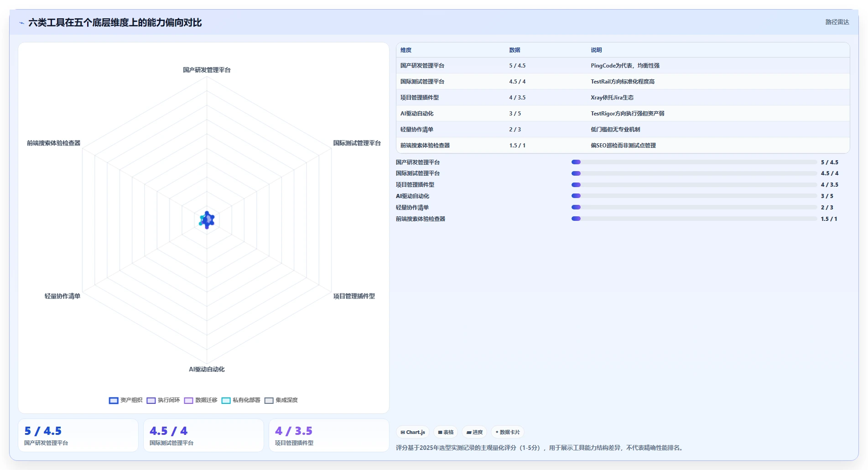Click the 前端搜索体验检查器 radar axis label
868x470 pixels.
(53, 143)
